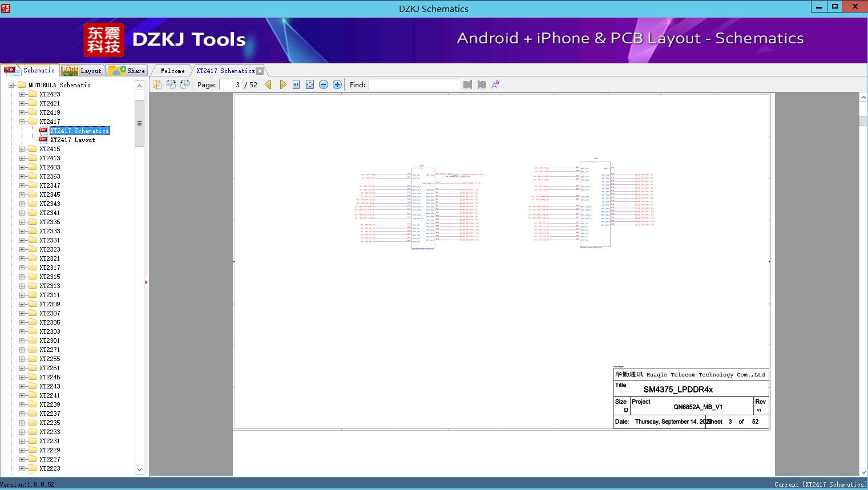Fit page to width icon
Viewport: 868px width, 490px height.
[296, 84]
